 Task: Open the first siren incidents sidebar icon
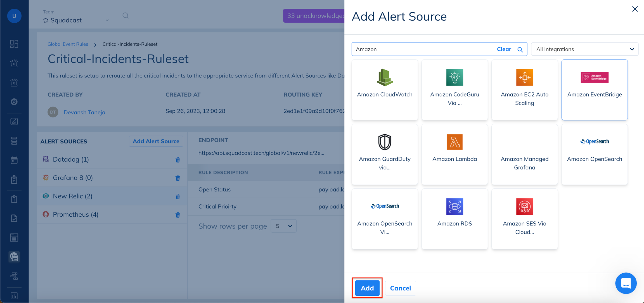(x=14, y=63)
